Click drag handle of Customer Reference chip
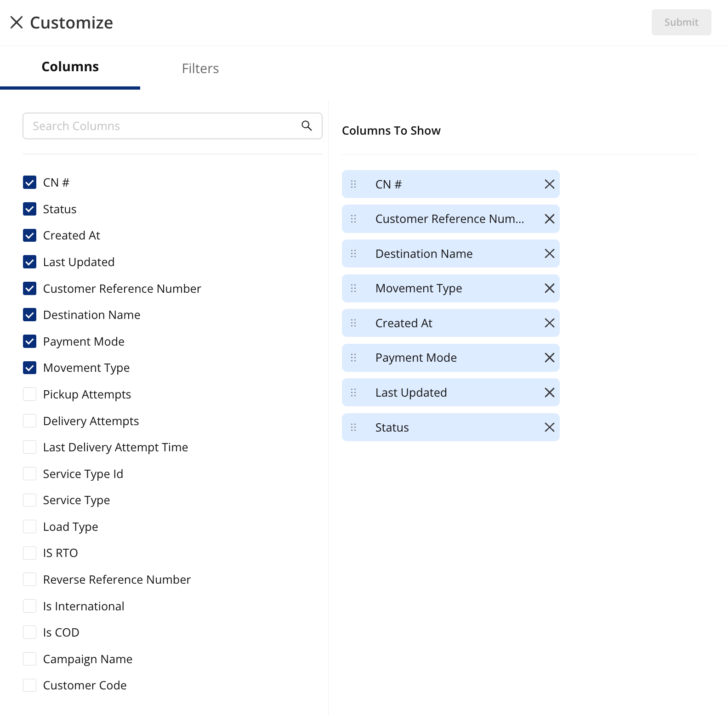 click(353, 219)
